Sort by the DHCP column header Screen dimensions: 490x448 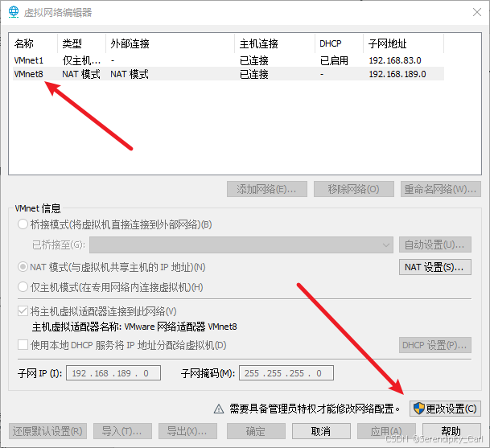pos(340,43)
